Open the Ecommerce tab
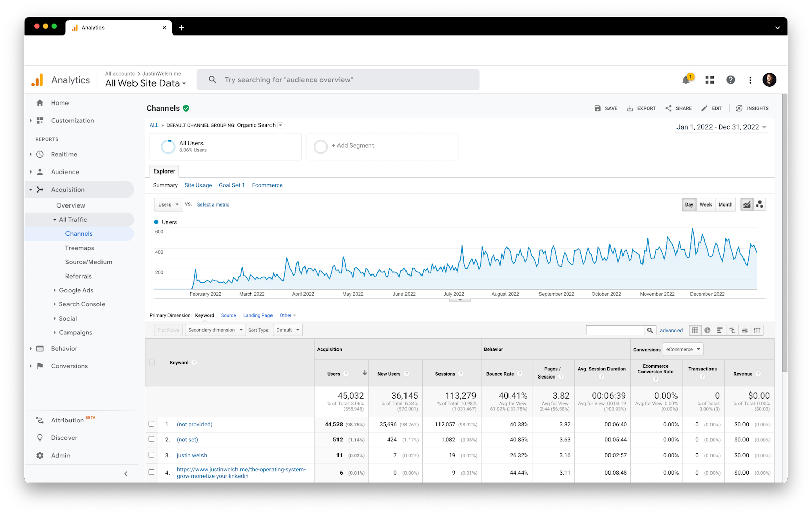Image resolution: width=812 pixels, height=515 pixels. point(267,185)
